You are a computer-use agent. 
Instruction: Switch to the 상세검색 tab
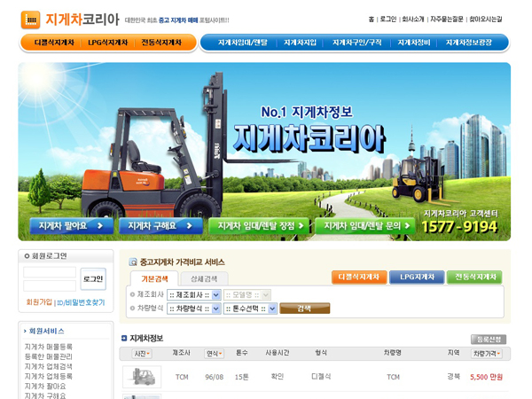coord(203,278)
